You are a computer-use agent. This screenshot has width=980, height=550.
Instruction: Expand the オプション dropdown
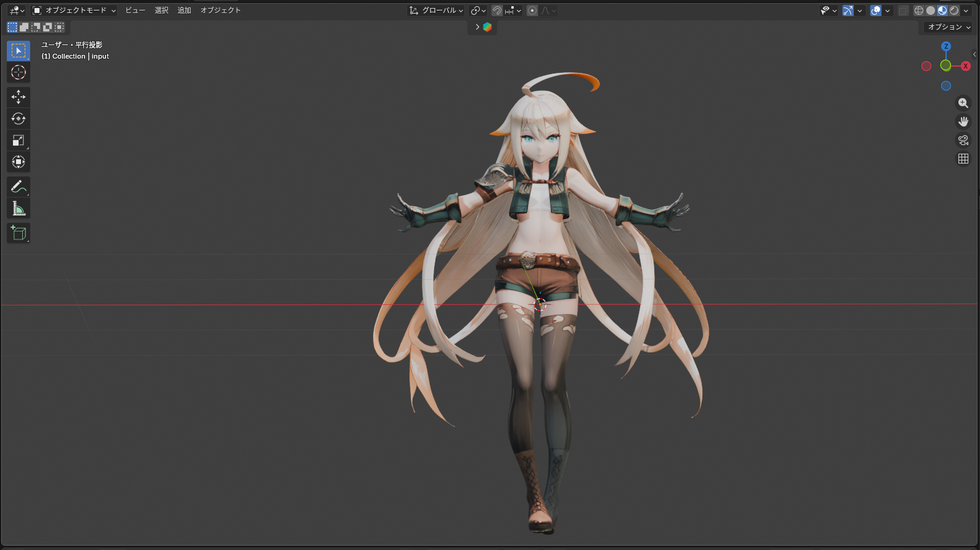(x=949, y=27)
